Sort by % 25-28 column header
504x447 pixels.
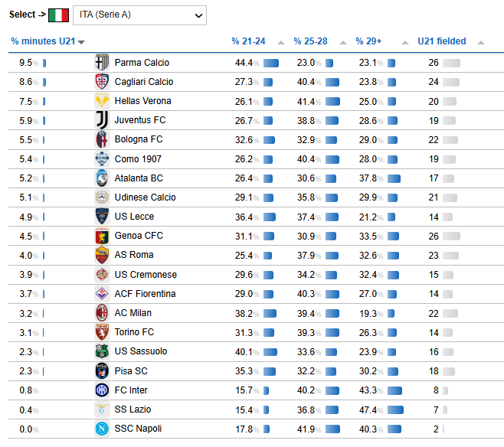pos(310,41)
